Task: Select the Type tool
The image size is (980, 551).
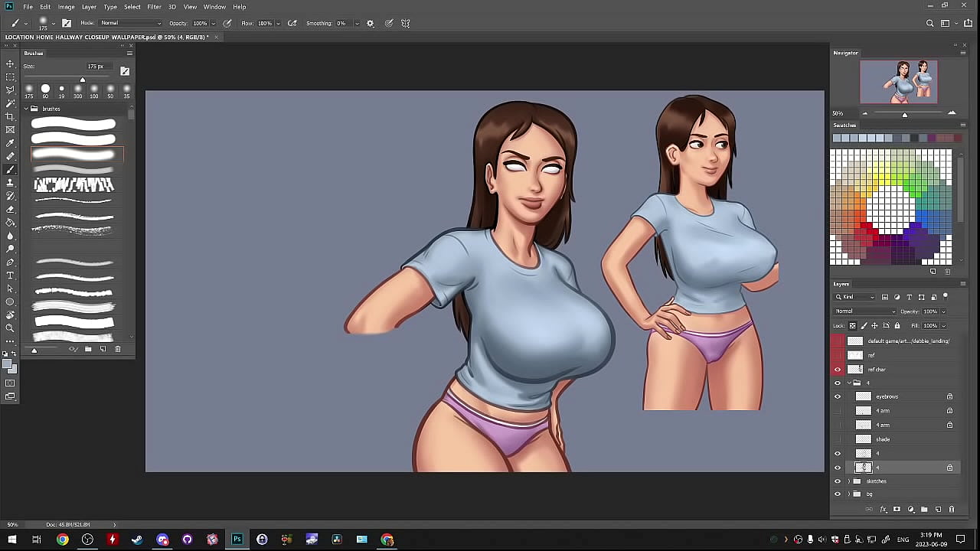Action: (10, 275)
